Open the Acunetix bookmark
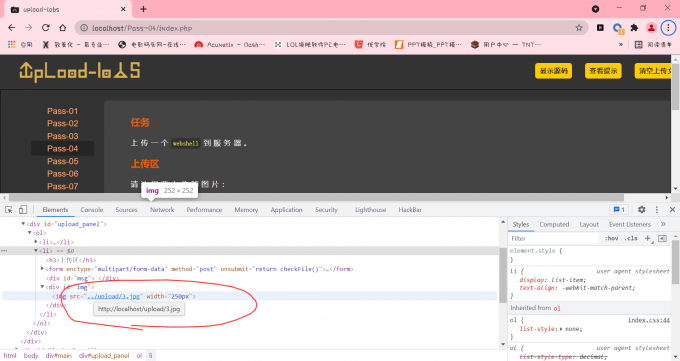Image resolution: width=680 pixels, height=361 pixels. coord(230,44)
